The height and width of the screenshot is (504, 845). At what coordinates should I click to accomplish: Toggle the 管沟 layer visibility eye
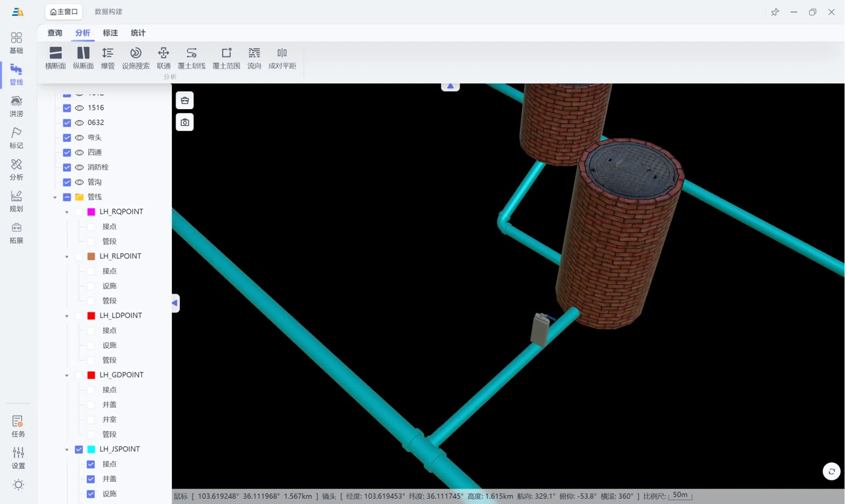79,182
